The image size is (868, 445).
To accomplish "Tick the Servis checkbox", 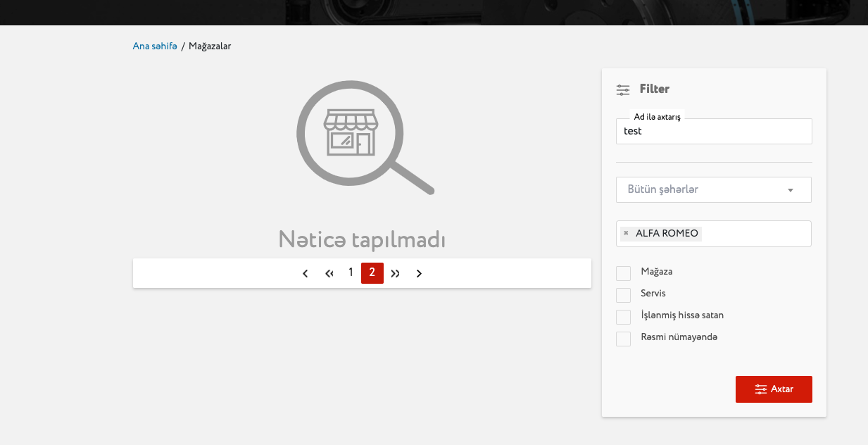I will [623, 295].
